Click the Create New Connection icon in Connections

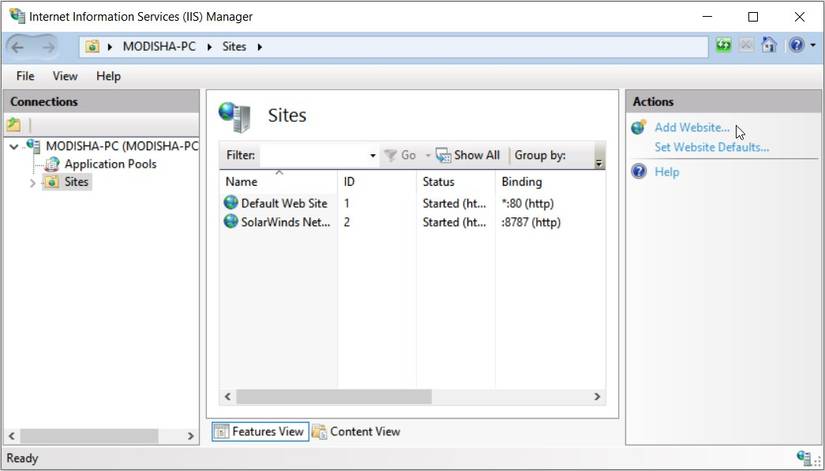(14, 125)
